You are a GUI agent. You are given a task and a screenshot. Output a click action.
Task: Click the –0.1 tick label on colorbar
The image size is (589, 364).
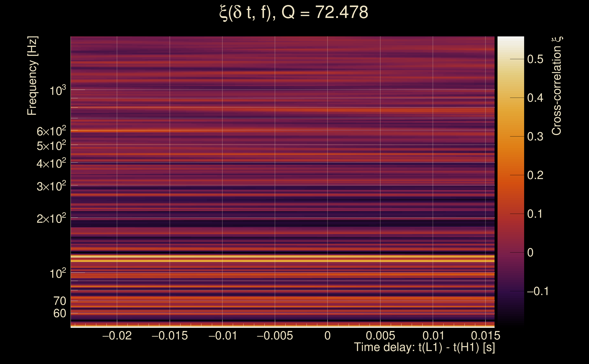click(x=538, y=291)
